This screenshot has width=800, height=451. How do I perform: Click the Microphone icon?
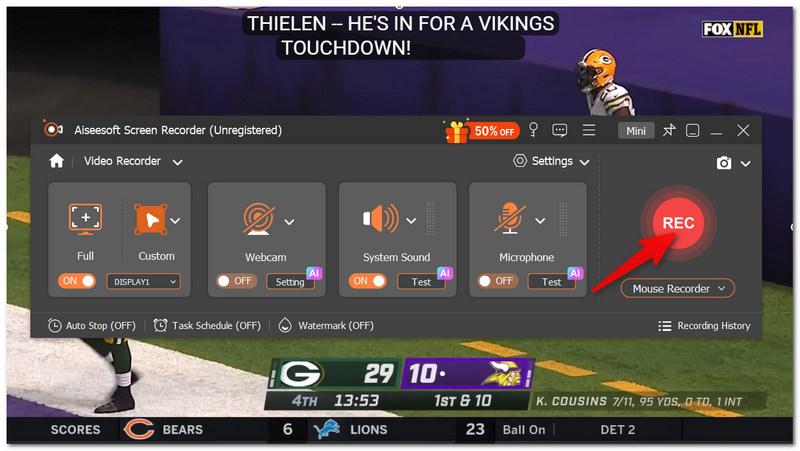[510, 218]
